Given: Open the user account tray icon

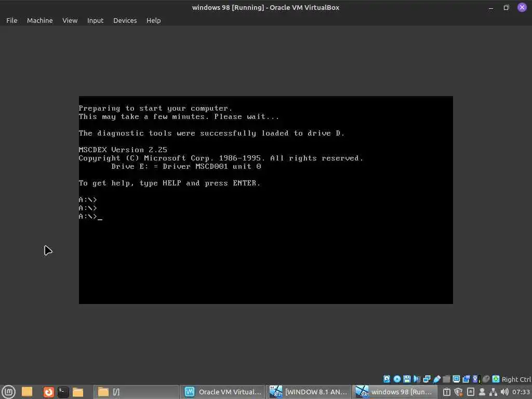Looking at the screenshot, I should pyautogui.click(x=482, y=392).
